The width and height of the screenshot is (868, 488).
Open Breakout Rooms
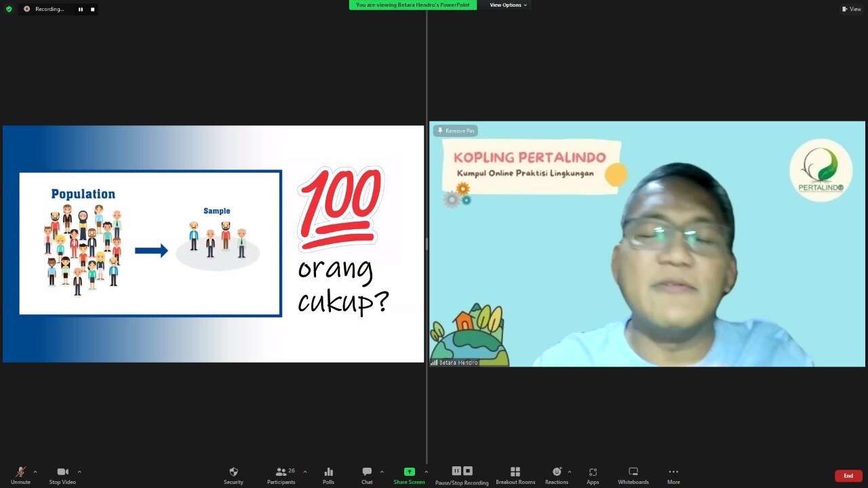(515, 472)
